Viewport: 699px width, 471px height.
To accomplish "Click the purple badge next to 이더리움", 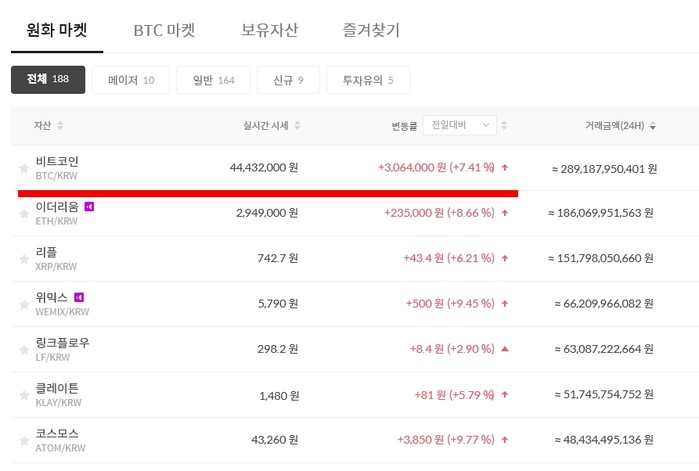I will coord(89,207).
